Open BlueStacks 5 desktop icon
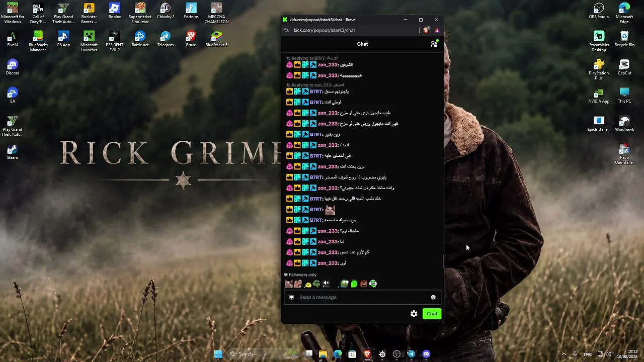644x362 pixels. coord(216,39)
